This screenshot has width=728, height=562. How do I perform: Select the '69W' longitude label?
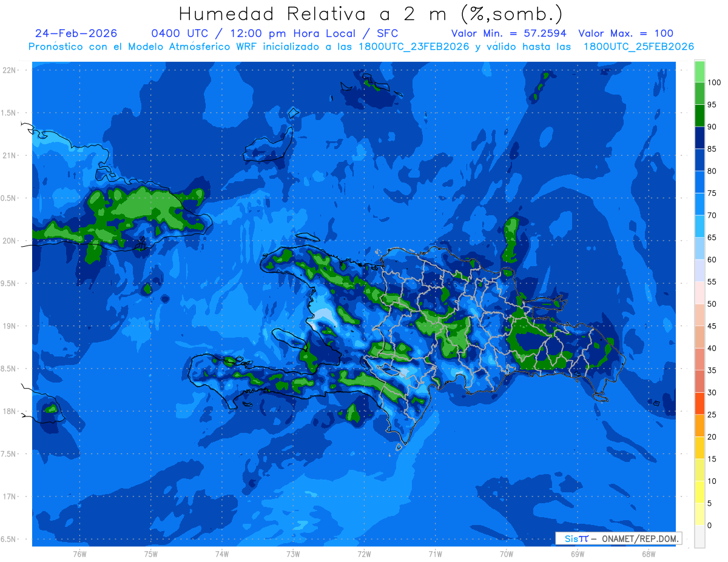(578, 554)
